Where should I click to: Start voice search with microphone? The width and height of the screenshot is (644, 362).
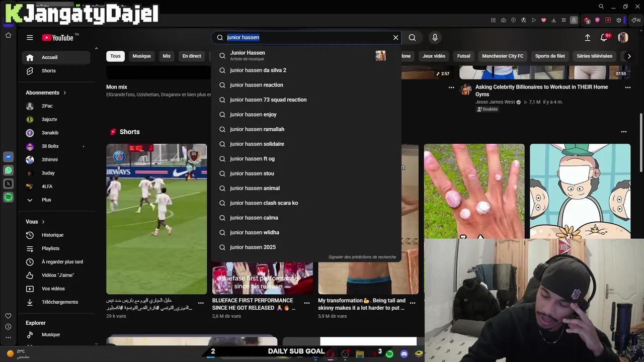click(x=435, y=37)
